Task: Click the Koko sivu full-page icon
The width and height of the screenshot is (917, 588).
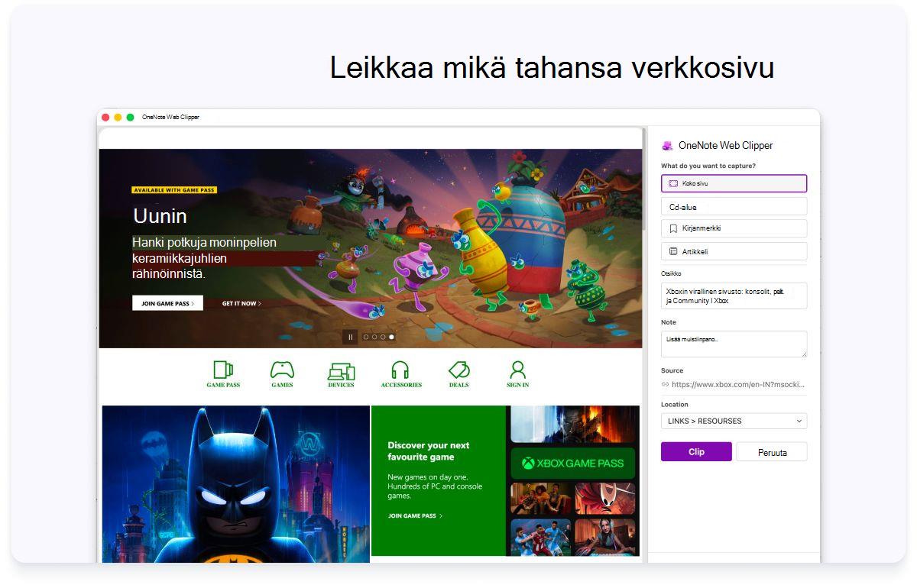Action: [x=673, y=183]
